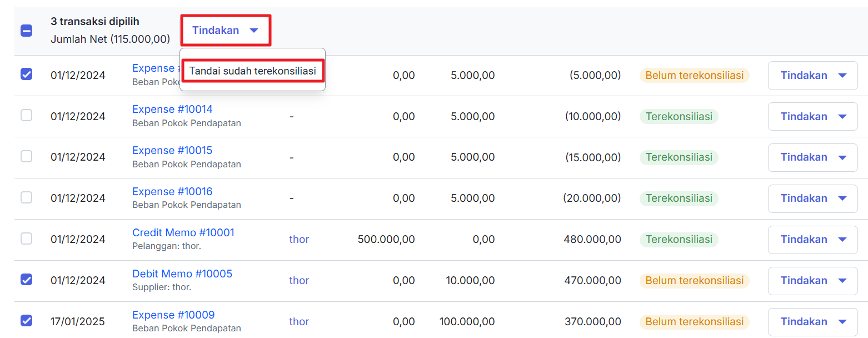
Task: Click Terekonsiliasi status badge for Expense #10016
Action: tap(679, 198)
